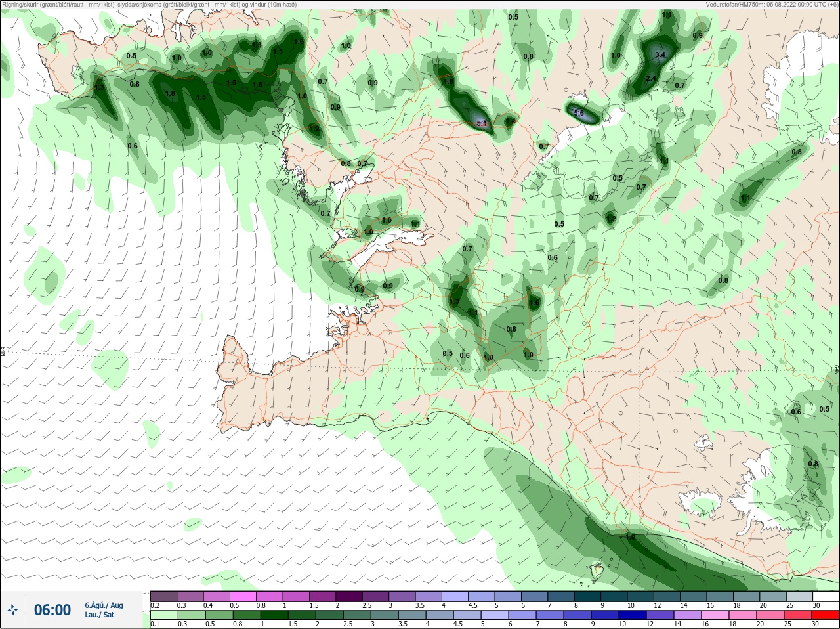Click the 3.4 precipitation value on map

point(660,54)
